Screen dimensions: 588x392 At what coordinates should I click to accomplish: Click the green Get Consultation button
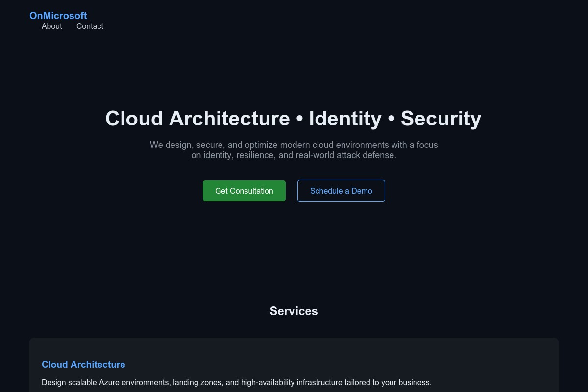click(x=244, y=191)
